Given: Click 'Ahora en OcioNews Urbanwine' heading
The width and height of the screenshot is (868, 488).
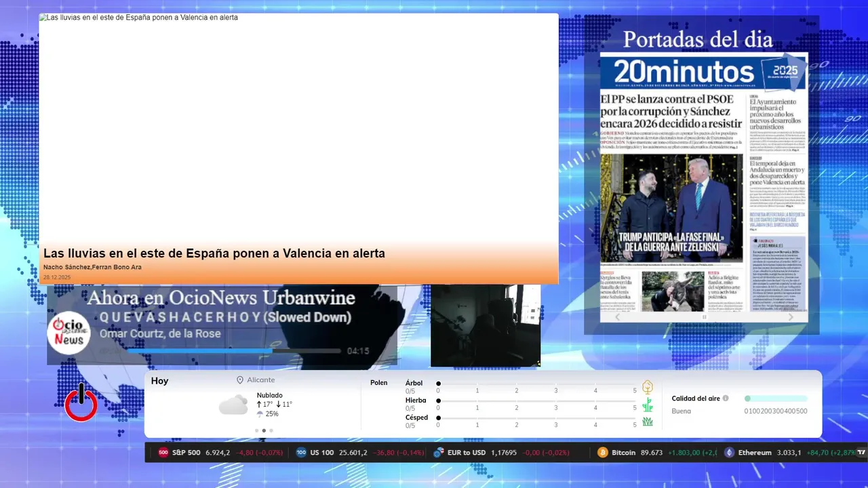Looking at the screenshot, I should (221, 298).
